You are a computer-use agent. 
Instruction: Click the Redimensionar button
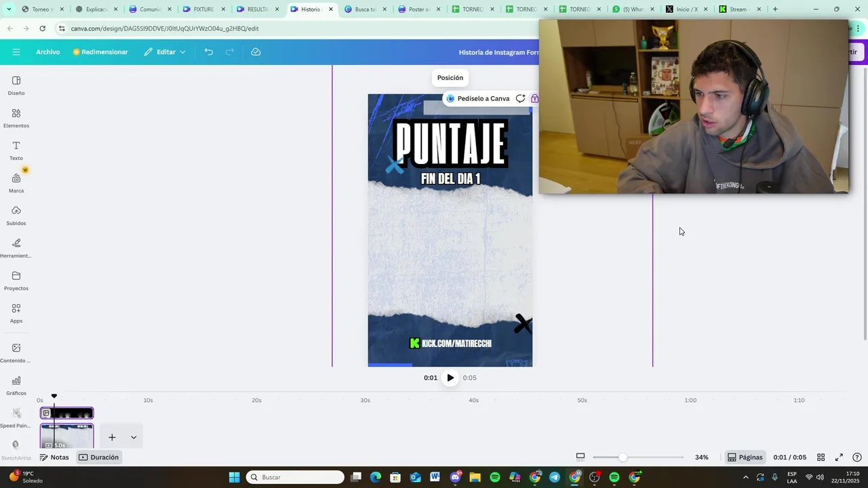point(100,52)
